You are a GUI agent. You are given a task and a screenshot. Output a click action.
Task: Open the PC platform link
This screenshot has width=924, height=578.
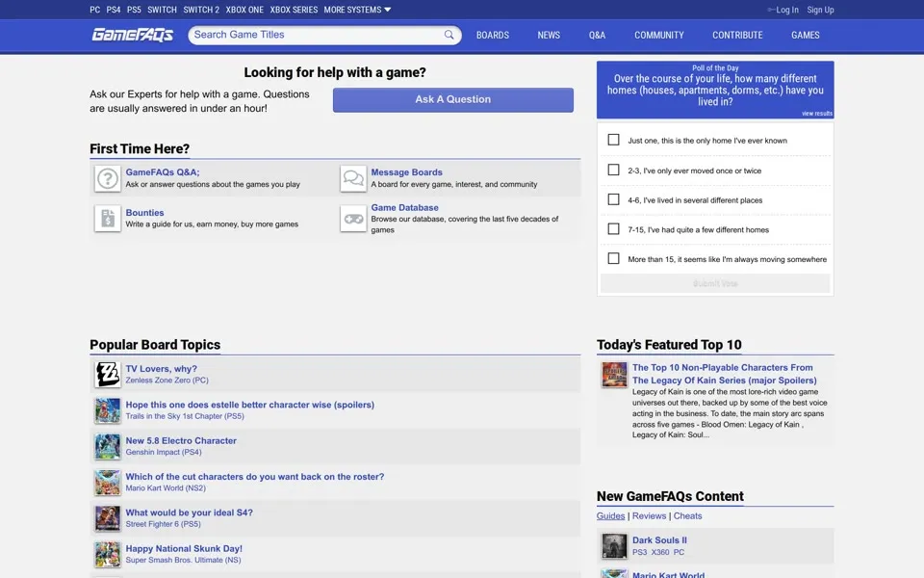(x=95, y=10)
